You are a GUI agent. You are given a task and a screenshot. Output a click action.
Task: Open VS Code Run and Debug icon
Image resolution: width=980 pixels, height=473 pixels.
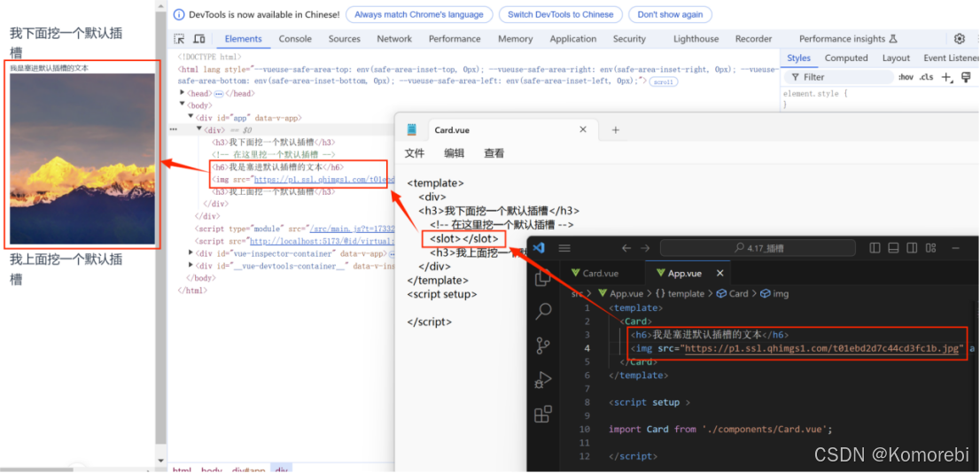[543, 379]
